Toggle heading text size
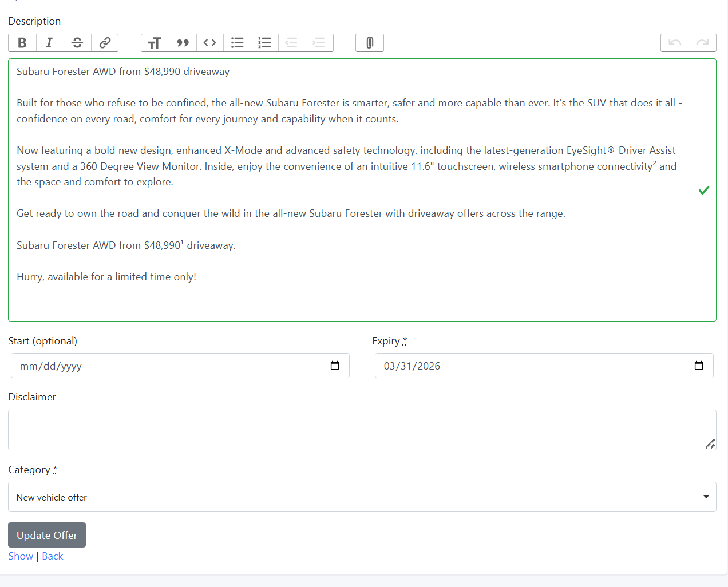The width and height of the screenshot is (728, 587). pos(155,43)
